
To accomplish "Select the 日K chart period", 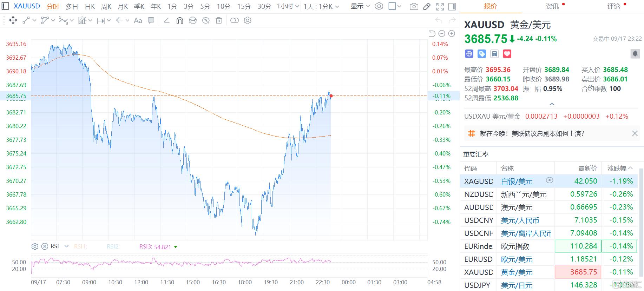I will coord(90,6).
